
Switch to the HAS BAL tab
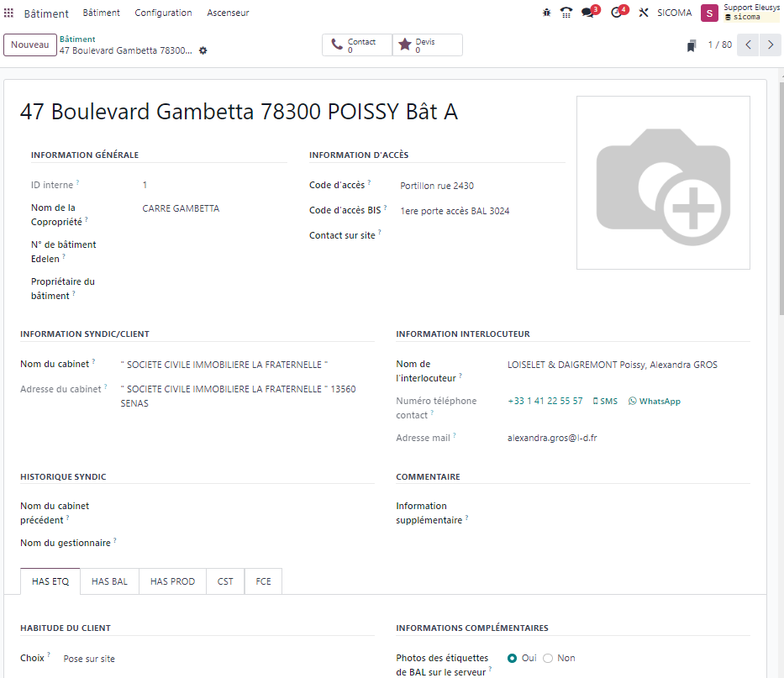(109, 581)
